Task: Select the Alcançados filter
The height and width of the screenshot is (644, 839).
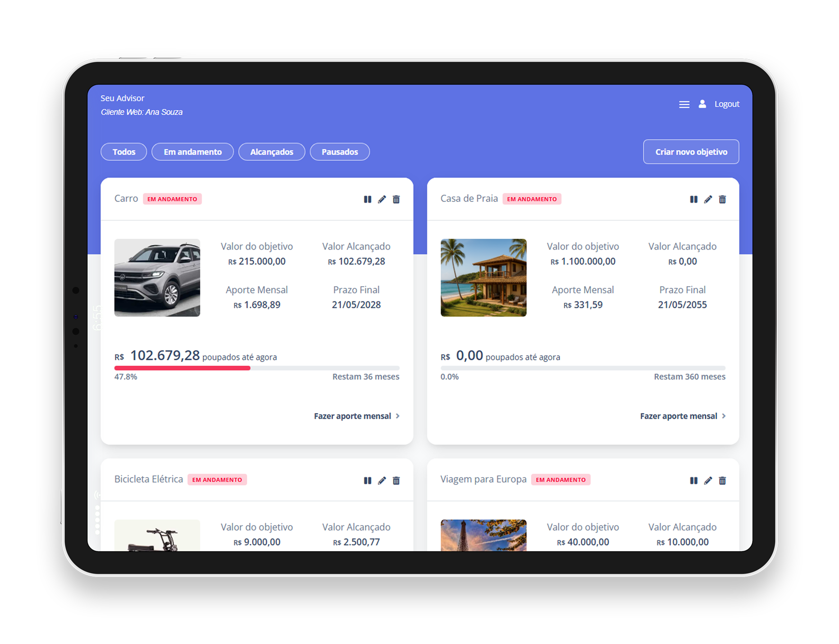Action: click(272, 152)
